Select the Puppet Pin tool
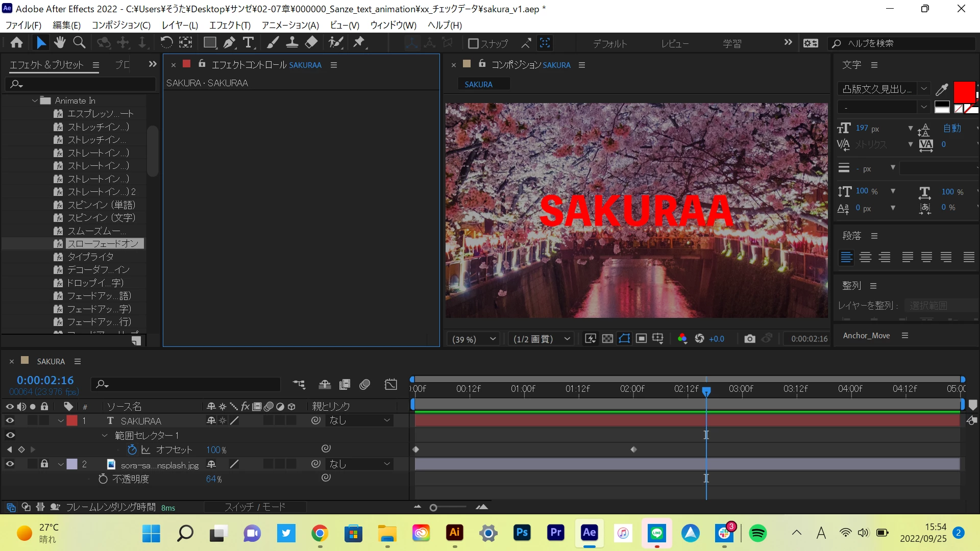 (x=359, y=43)
